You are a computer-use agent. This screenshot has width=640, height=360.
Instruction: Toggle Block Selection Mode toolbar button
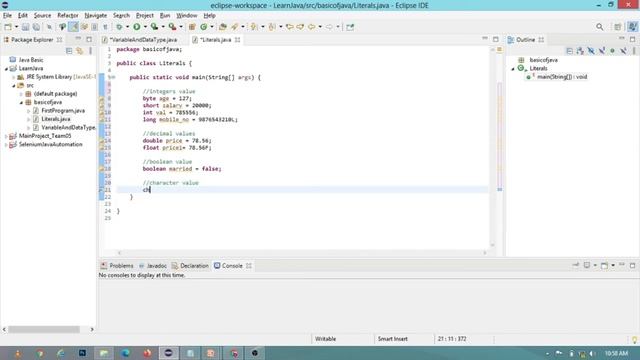click(94, 27)
